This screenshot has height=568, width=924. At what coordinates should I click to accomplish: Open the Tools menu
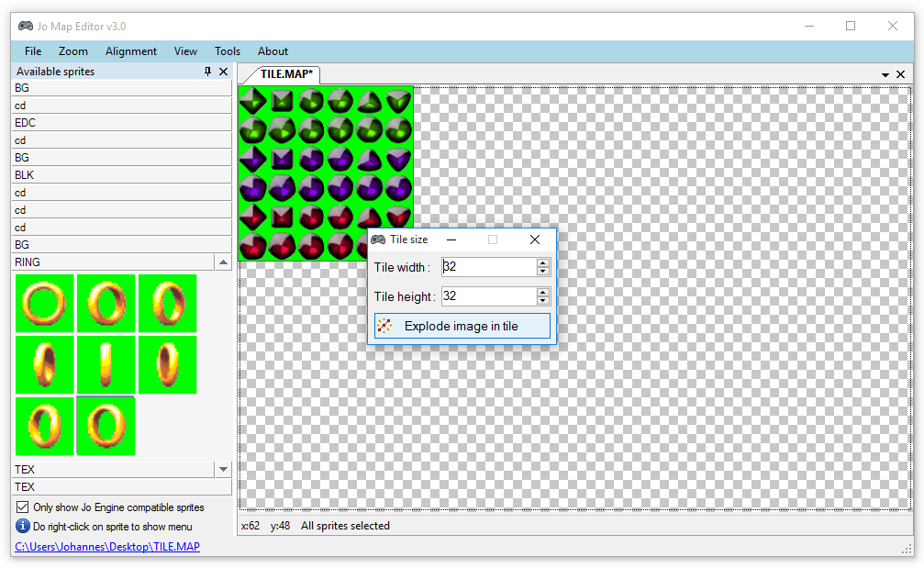228,51
